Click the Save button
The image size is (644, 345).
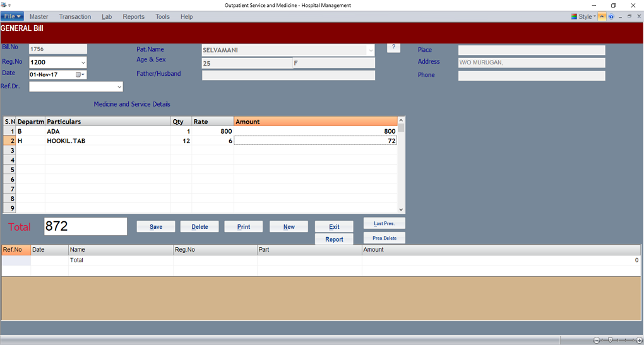tap(156, 227)
